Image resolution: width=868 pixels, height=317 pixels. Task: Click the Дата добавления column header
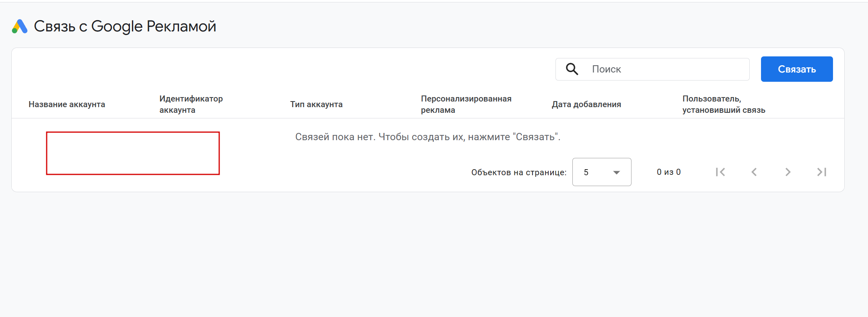tap(586, 104)
